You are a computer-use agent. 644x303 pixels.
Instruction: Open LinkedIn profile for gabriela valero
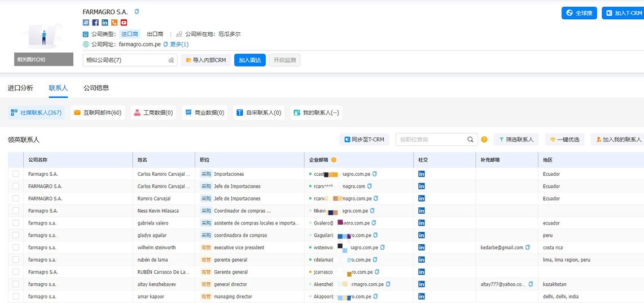[x=421, y=223]
